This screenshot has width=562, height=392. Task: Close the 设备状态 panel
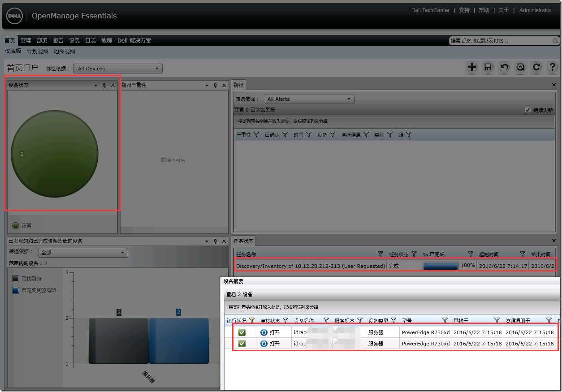[x=113, y=85]
